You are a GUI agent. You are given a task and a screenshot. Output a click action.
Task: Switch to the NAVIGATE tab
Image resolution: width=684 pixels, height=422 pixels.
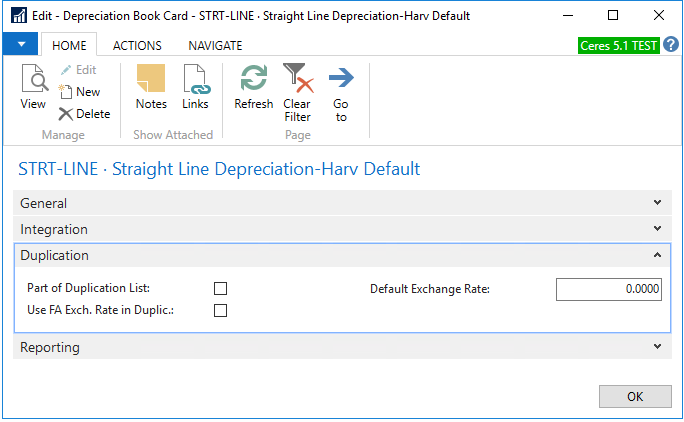215,46
